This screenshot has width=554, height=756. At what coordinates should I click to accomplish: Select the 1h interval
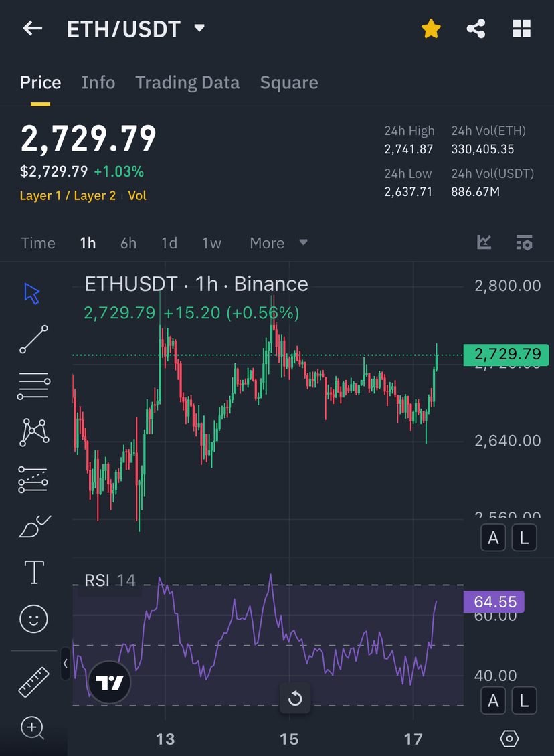point(88,243)
